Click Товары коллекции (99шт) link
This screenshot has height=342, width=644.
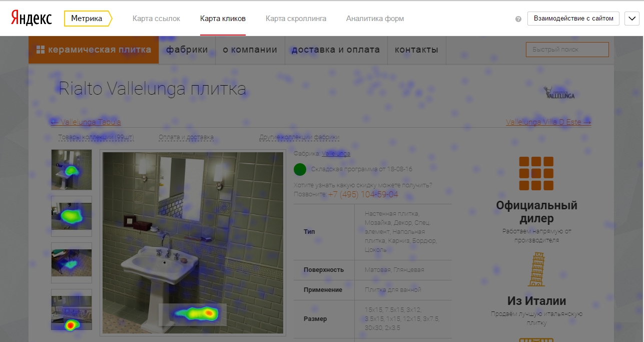point(96,137)
